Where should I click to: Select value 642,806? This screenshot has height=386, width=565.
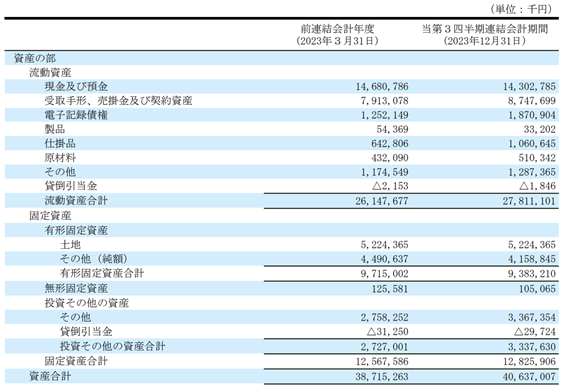(390, 143)
